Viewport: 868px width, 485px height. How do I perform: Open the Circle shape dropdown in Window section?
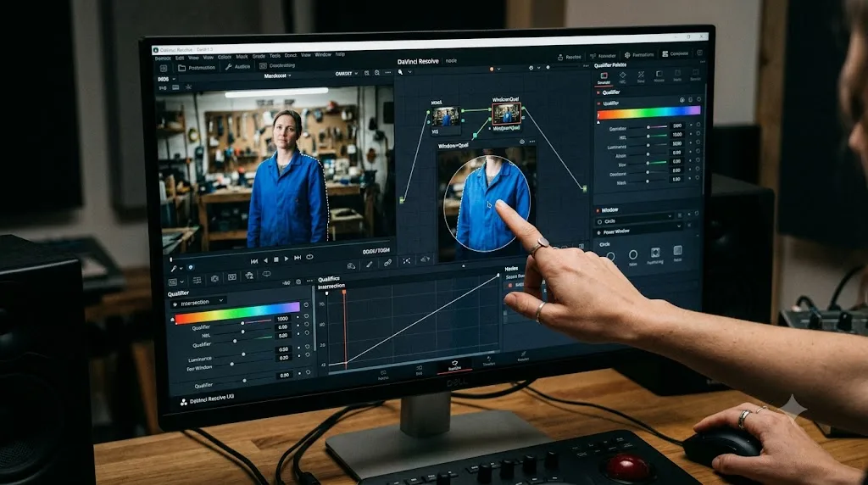[x=635, y=220]
